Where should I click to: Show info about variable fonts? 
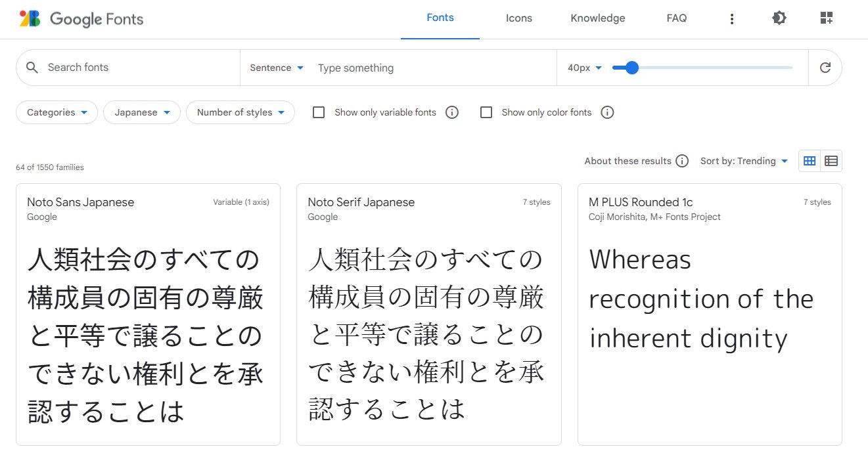452,112
